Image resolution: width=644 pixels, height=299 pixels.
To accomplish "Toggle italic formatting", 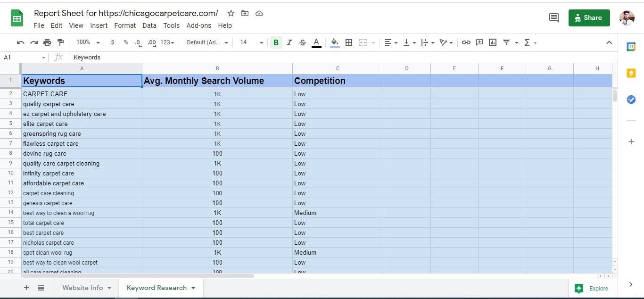I will [289, 42].
